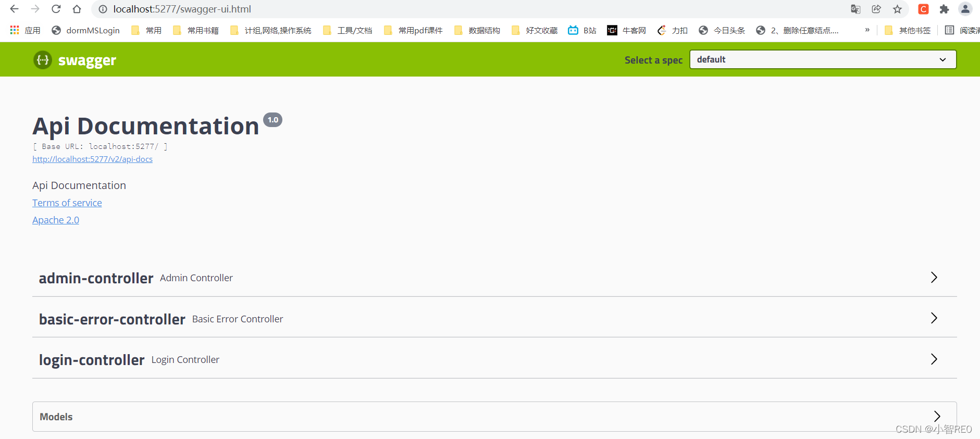Screen dimensions: 980x439
Task: Open the 今日头条 bookmark
Action: pos(722,30)
